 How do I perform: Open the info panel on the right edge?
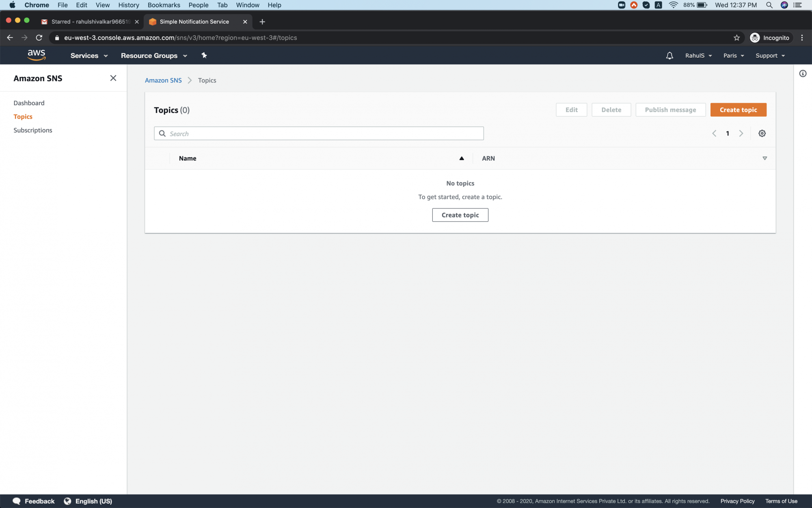[803, 74]
